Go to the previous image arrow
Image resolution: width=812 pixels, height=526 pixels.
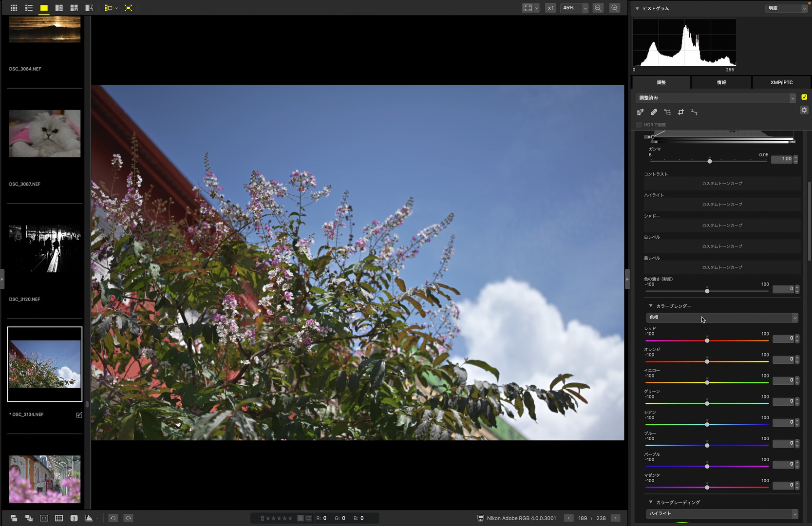pyautogui.click(x=568, y=518)
